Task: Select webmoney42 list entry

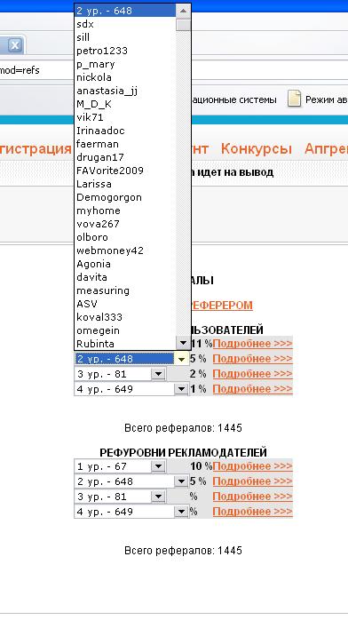Action: (x=125, y=250)
